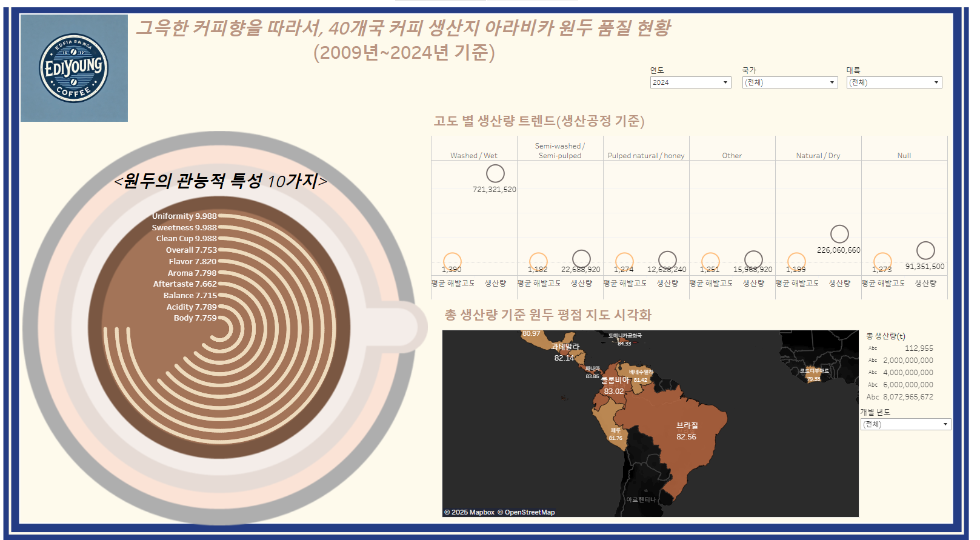Click the Other column 평균 해발고도 circle

coord(710,261)
